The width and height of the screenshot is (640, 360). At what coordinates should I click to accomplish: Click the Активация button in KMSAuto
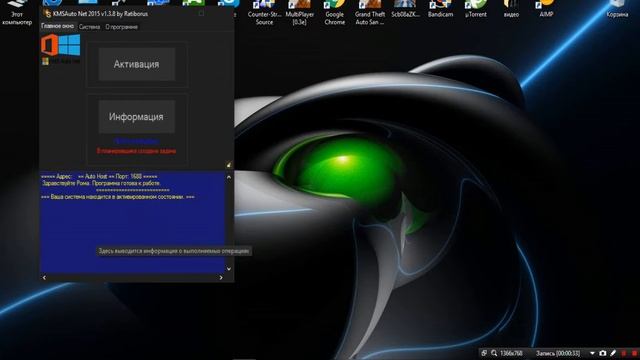137,64
